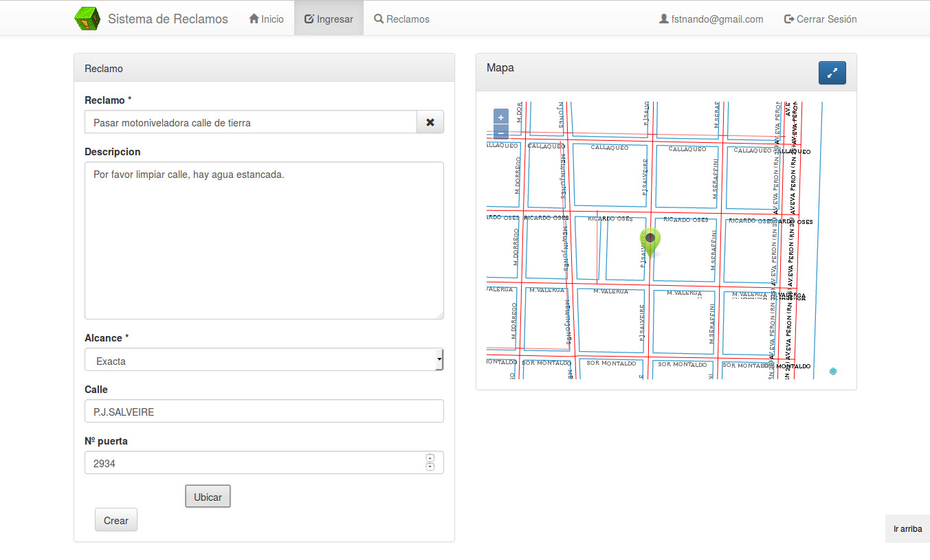Click into the Calle input field
This screenshot has width=930, height=560.
(264, 412)
